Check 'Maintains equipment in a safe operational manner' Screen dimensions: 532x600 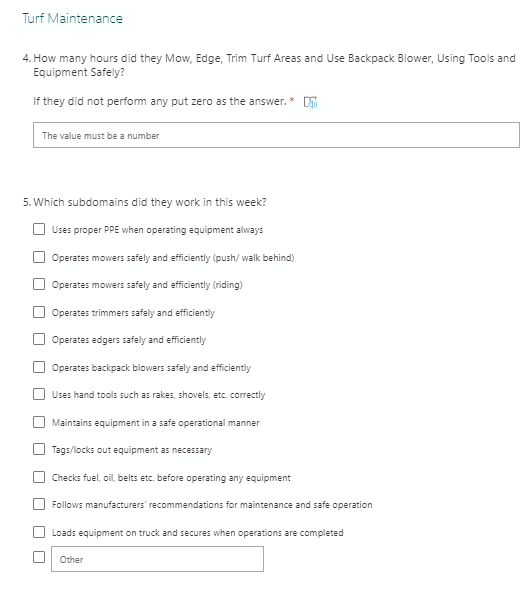39,422
